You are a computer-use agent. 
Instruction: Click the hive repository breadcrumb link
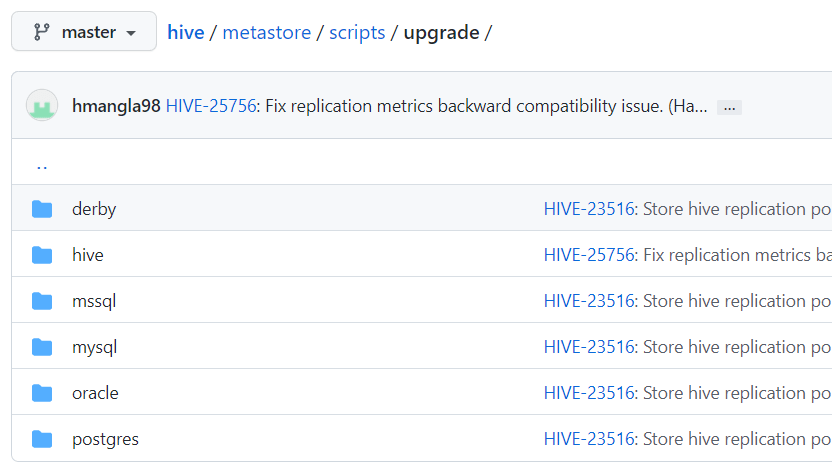tap(185, 32)
